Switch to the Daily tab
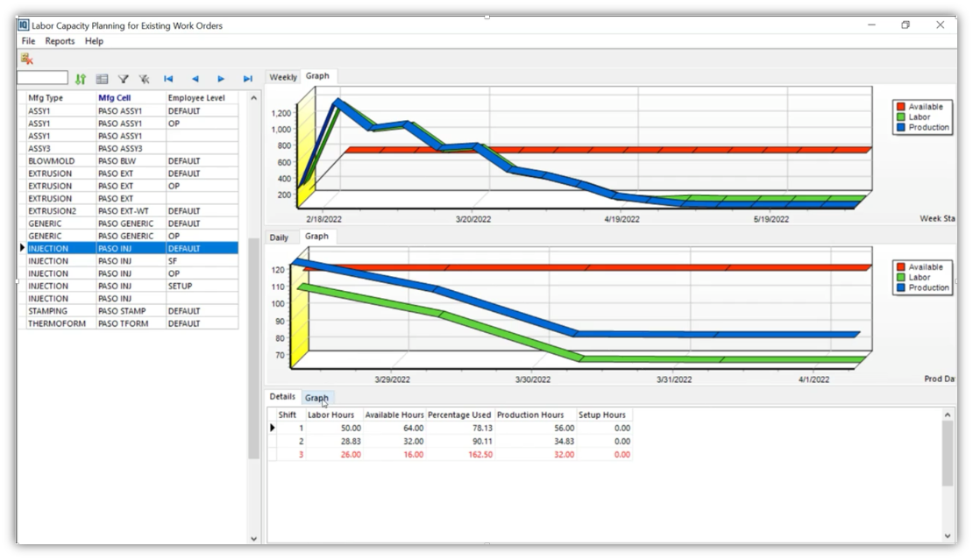Screen dimensions: 973x560 [x=281, y=237]
